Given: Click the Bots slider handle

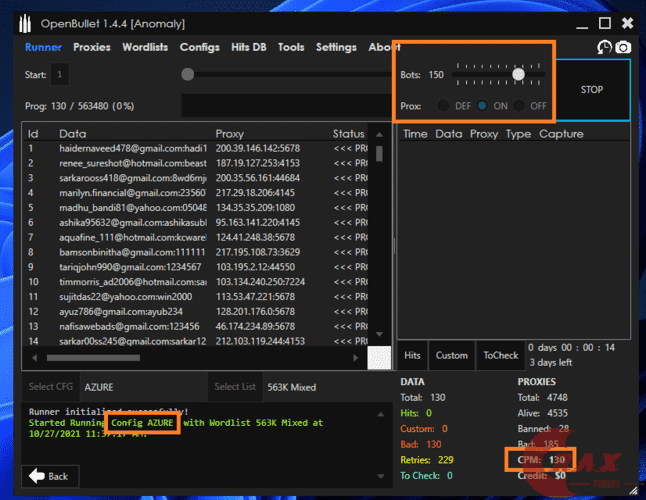Looking at the screenshot, I should (x=518, y=74).
